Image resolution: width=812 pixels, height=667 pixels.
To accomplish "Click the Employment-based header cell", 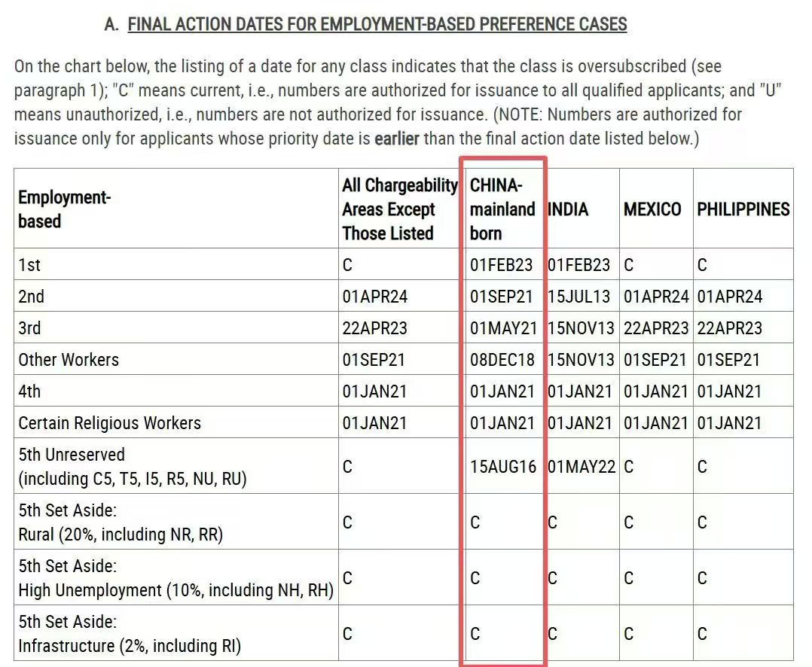I will pyautogui.click(x=65, y=209).
